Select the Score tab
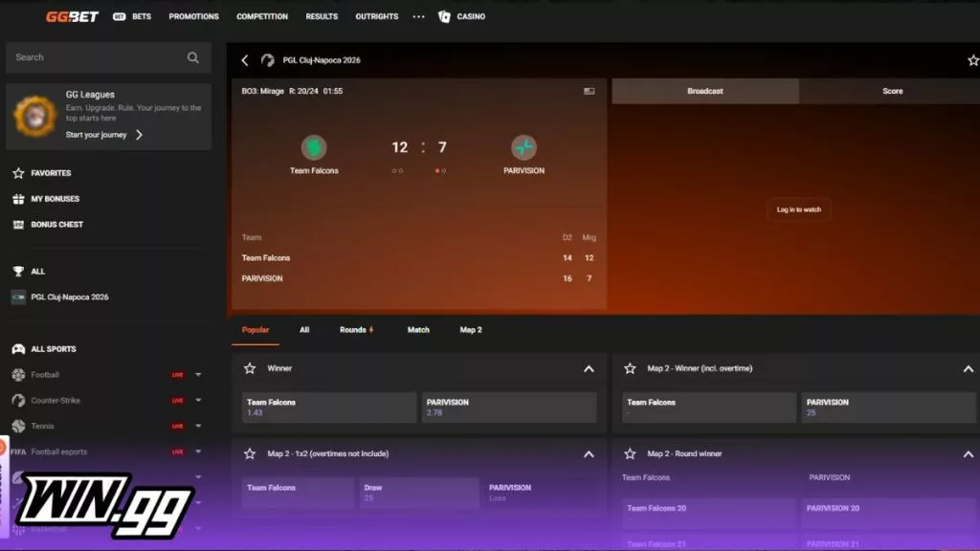The height and width of the screenshot is (551, 980). point(892,91)
